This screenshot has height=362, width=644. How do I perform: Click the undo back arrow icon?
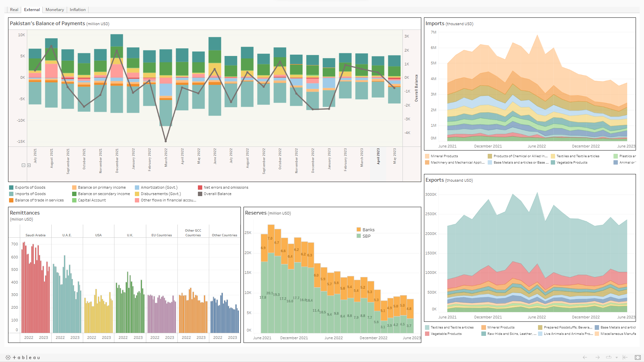pos(585,358)
